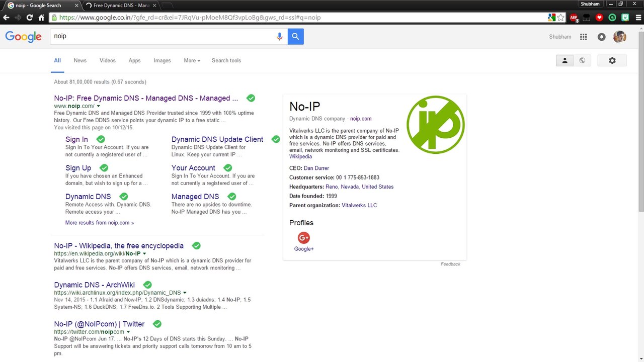Viewport: 644px width, 362px height.
Task: Click the green check beside Dynamic DNS - ArchWiki
Action: pos(147,285)
